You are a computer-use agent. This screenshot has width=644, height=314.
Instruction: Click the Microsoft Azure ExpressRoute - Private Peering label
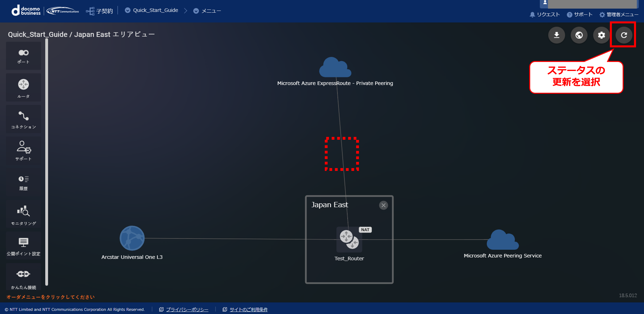pyautogui.click(x=335, y=83)
